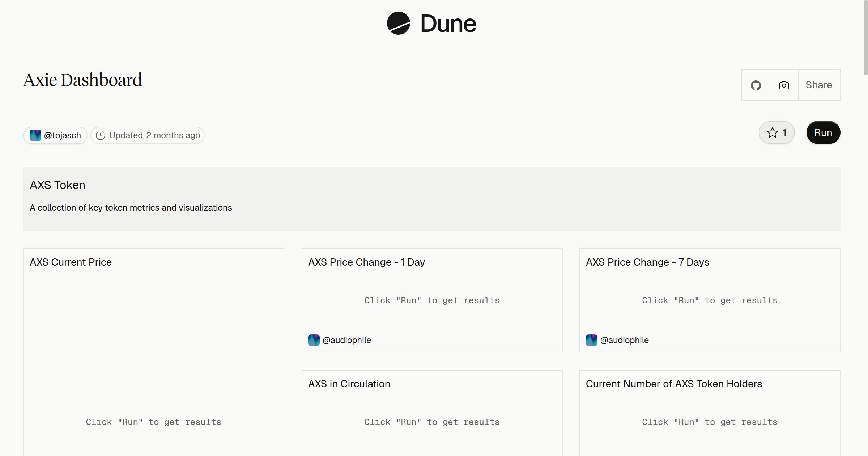Open @audiophile link in AXS Price Change 1 Day
Screen dimensions: 868x456
coord(346,340)
